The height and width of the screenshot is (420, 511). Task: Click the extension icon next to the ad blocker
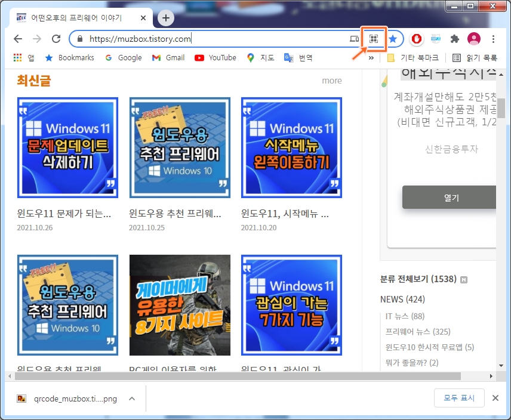(x=436, y=39)
